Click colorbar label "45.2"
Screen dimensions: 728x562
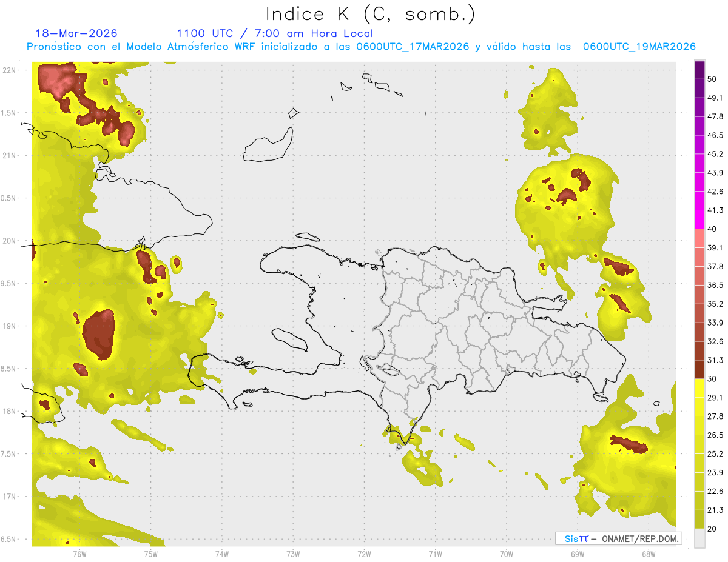pyautogui.click(x=716, y=154)
